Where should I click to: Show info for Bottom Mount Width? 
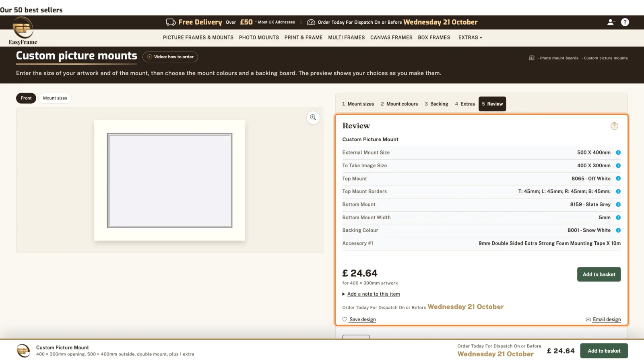[618, 218]
